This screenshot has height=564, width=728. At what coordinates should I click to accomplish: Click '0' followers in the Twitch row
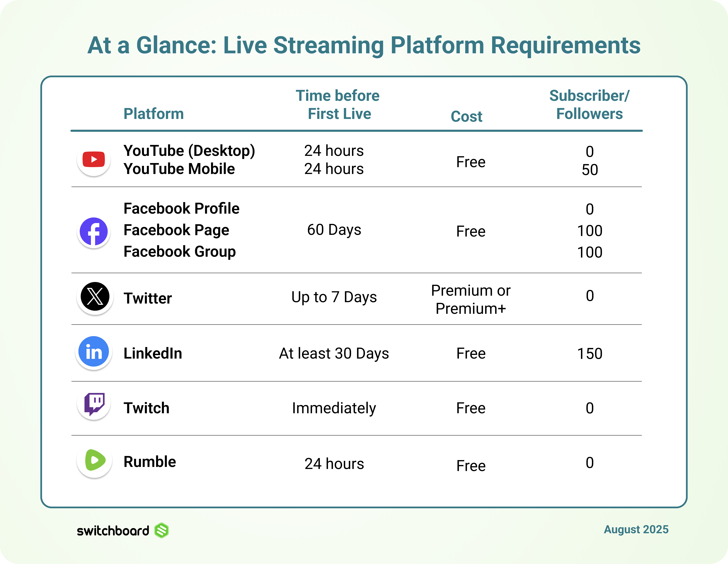click(x=590, y=408)
